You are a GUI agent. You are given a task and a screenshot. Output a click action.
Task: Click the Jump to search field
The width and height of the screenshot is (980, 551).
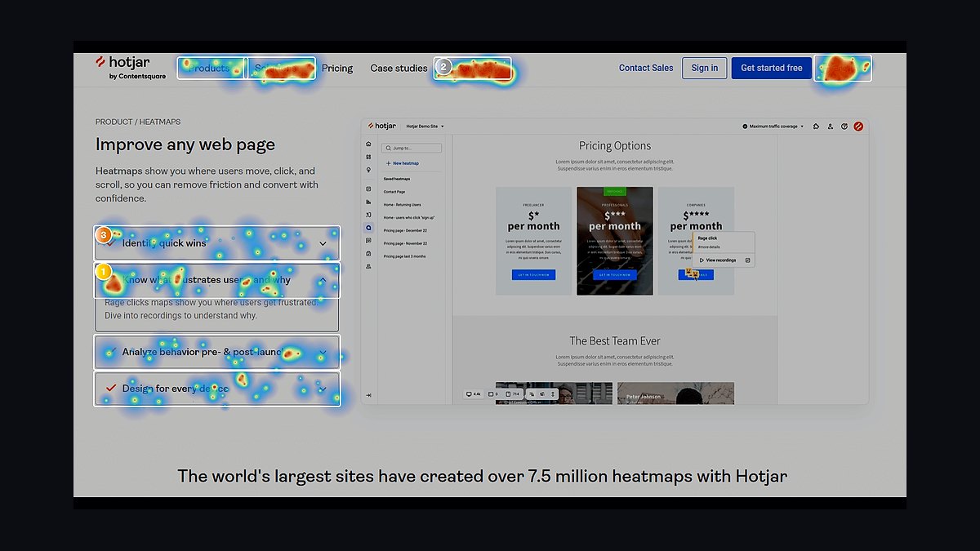(411, 149)
